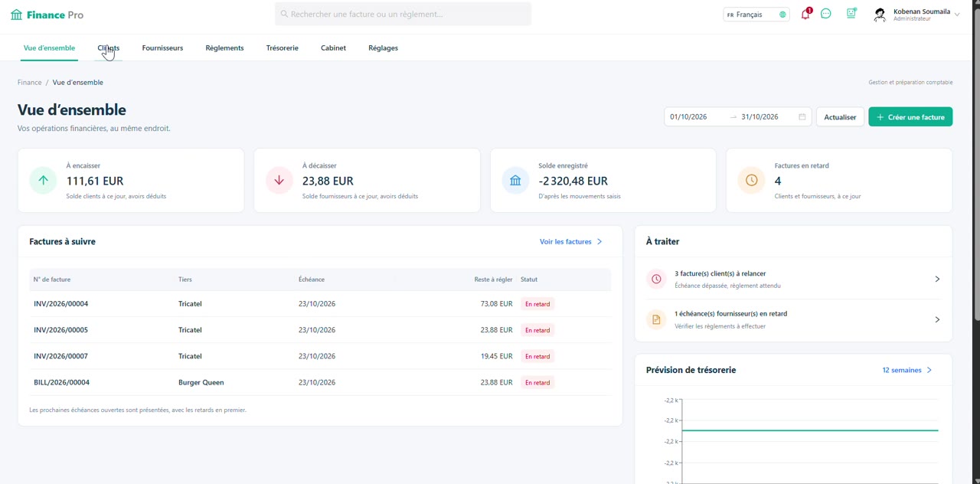Click the clock icon for Factures en retard

pyautogui.click(x=751, y=181)
